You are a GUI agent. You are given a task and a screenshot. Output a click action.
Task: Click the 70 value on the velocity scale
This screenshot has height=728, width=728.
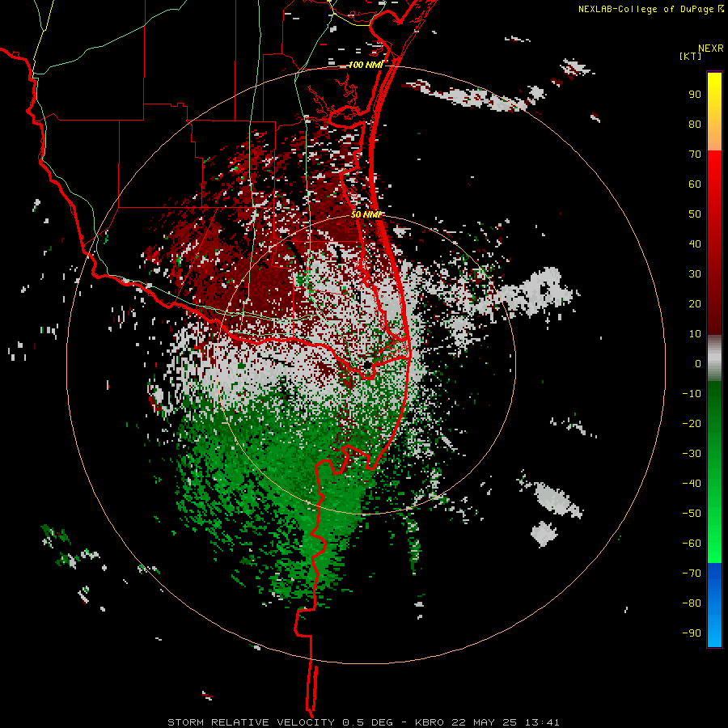[x=695, y=154]
